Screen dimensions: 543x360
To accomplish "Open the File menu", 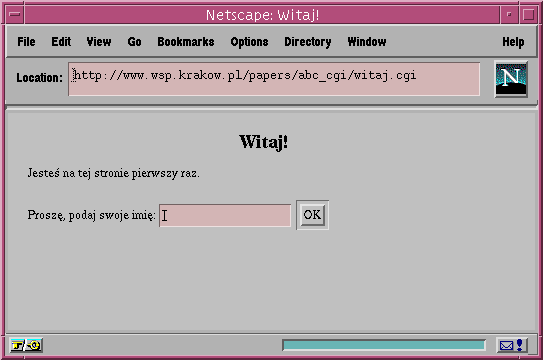I will [x=26, y=42].
